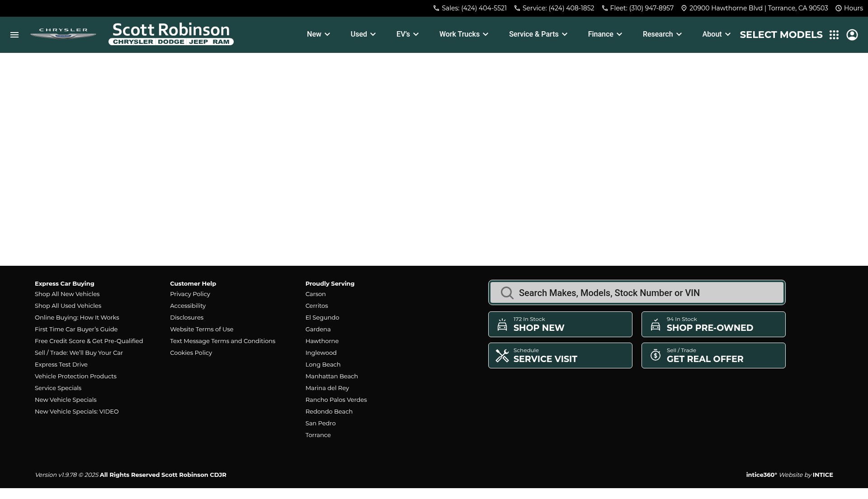
Task: Open the 20900 Hawthorne Blvd address link
Action: 759,8
